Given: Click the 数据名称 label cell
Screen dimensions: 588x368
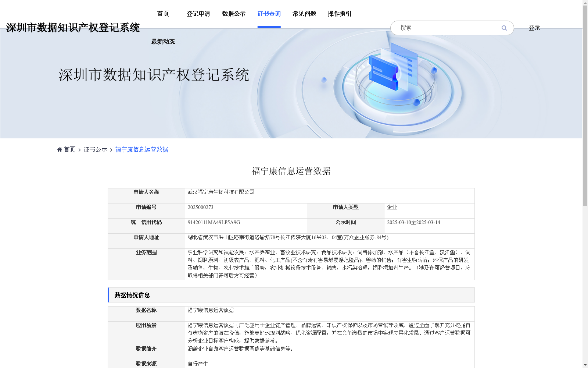Looking at the screenshot, I should pyautogui.click(x=146, y=314).
